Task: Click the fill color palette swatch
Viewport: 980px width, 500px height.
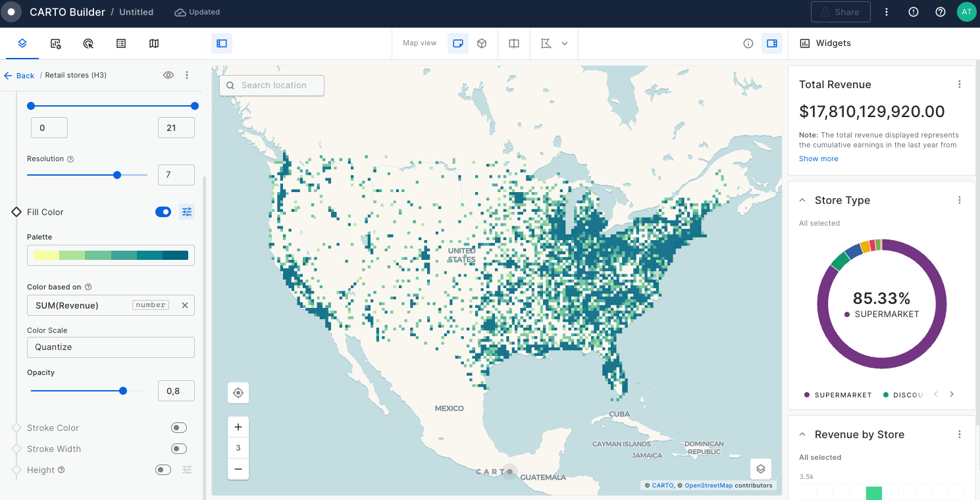Action: (x=111, y=255)
